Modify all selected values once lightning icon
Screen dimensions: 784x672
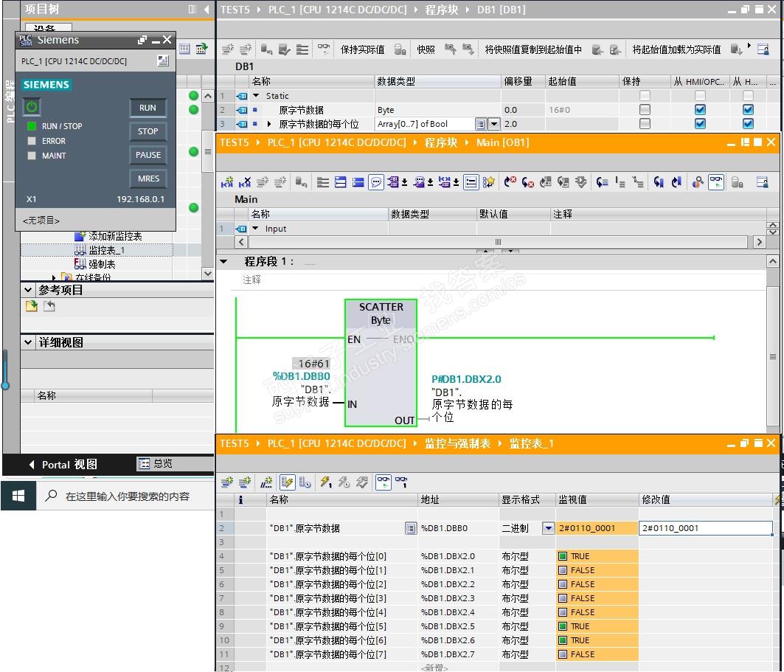[x=326, y=482]
